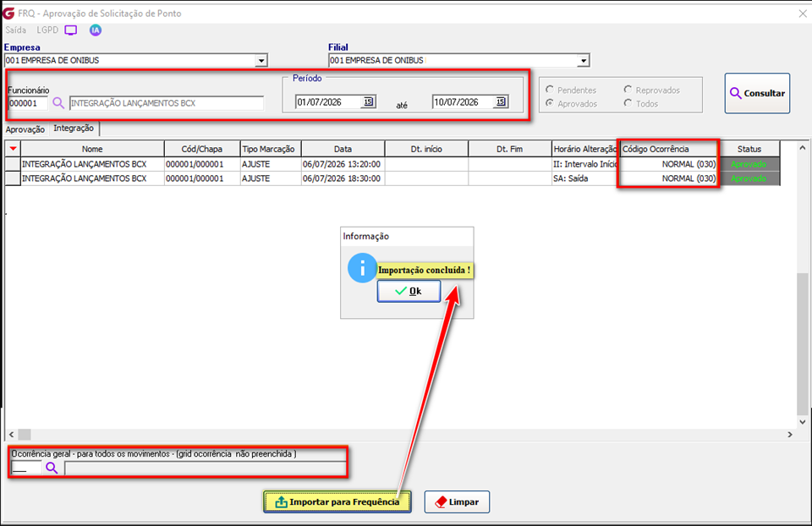Image resolution: width=812 pixels, height=526 pixels.
Task: Expand the Empresa dropdown
Action: 261,61
